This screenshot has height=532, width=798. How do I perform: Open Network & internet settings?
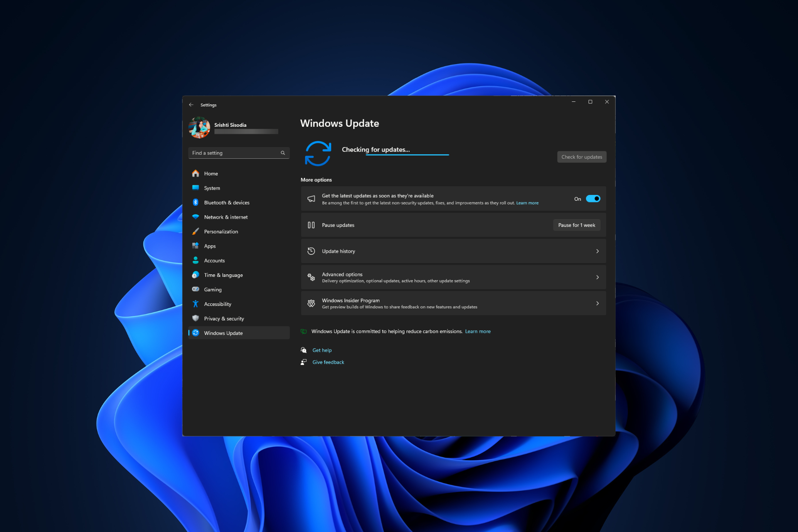[x=239, y=217]
